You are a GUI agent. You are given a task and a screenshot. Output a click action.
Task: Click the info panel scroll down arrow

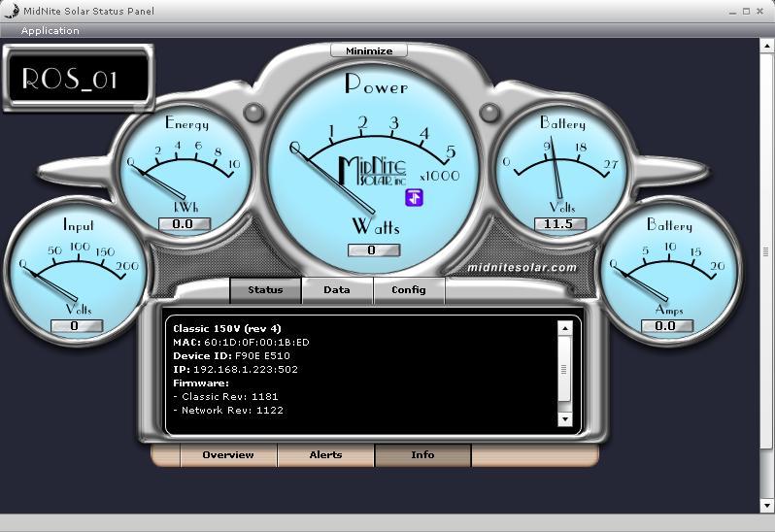tap(564, 419)
